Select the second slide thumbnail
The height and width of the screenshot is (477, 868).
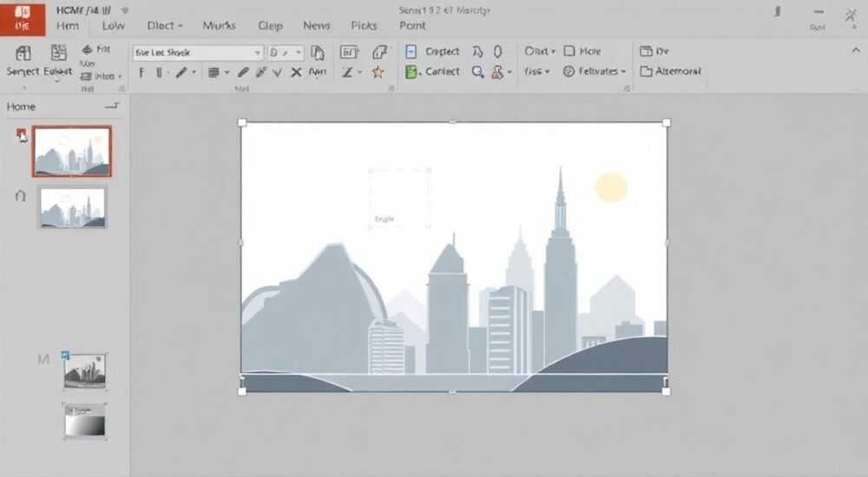[x=72, y=207]
